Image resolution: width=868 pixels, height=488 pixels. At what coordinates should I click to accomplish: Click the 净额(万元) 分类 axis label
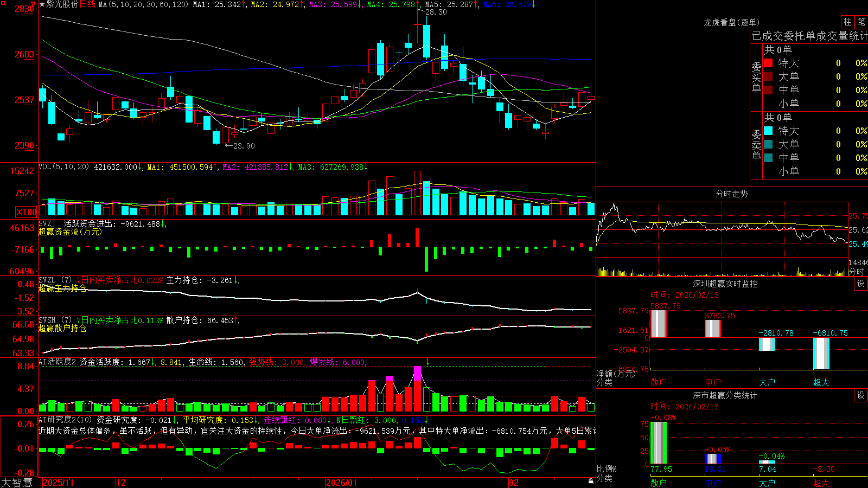pyautogui.click(x=616, y=378)
